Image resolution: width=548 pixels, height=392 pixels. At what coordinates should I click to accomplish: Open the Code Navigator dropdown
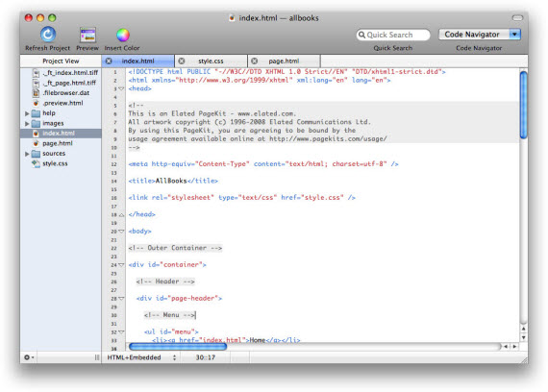click(480, 35)
